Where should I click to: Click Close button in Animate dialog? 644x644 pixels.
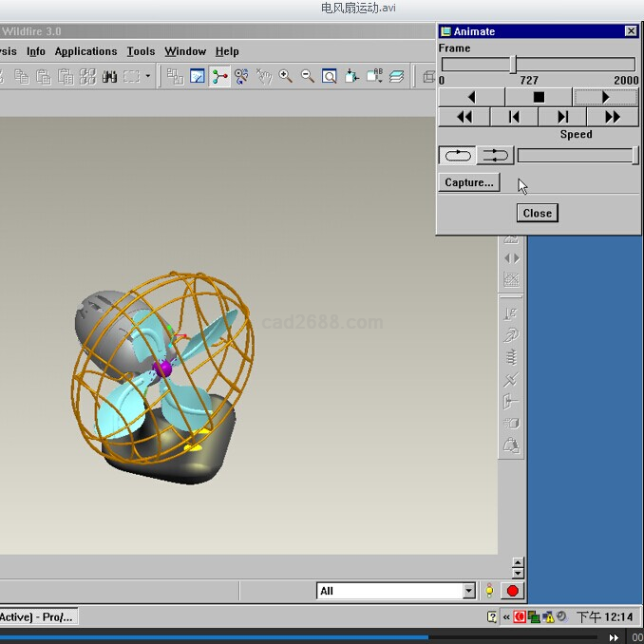click(x=537, y=213)
